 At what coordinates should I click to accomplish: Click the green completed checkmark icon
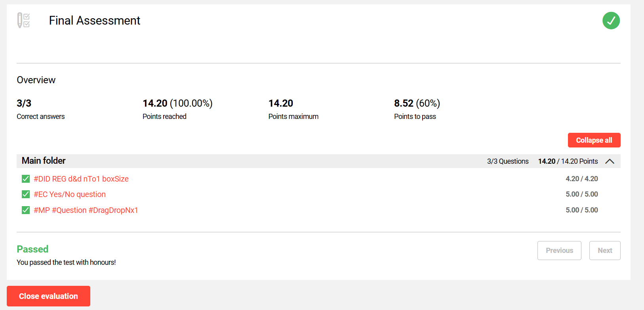(x=611, y=21)
